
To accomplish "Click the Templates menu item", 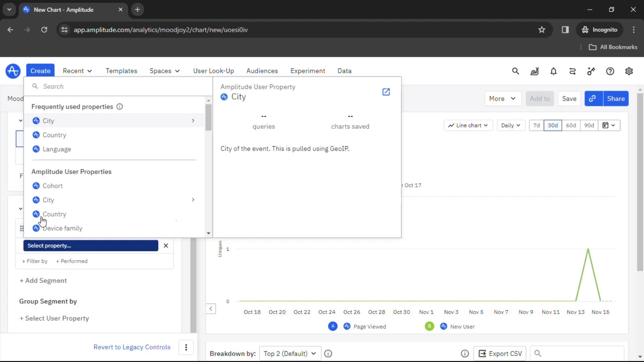I will (x=122, y=71).
